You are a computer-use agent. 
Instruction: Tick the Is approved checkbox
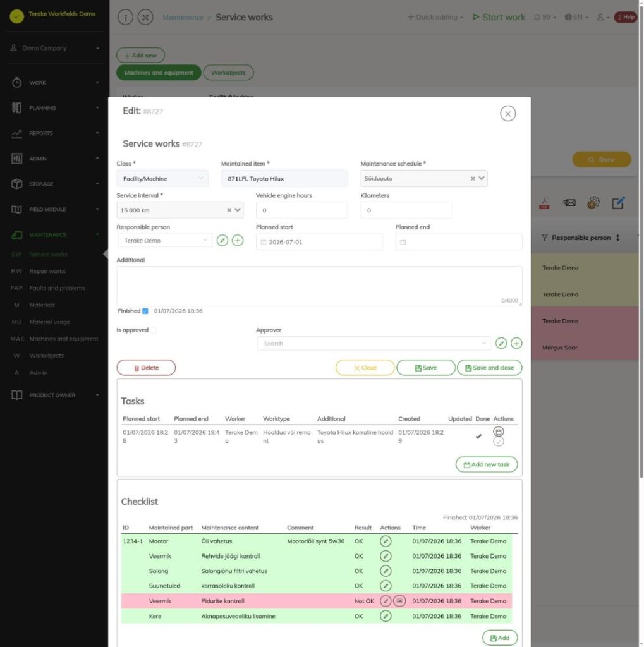(x=153, y=330)
